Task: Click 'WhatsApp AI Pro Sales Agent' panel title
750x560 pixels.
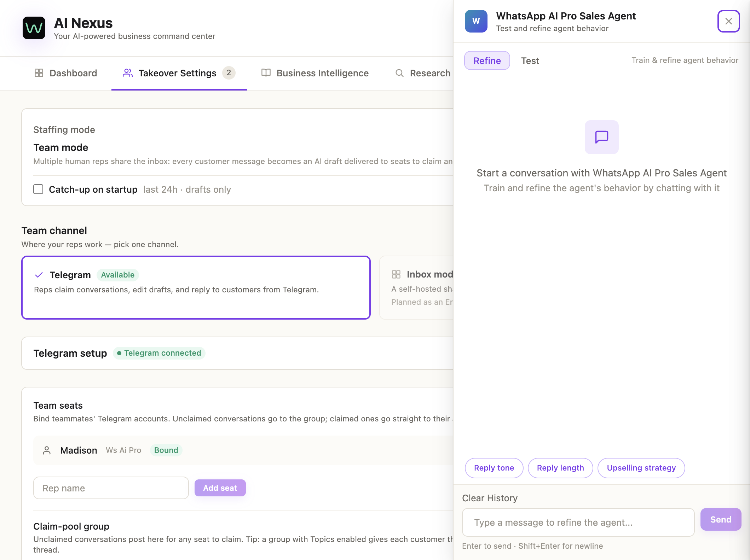Action: point(566,16)
